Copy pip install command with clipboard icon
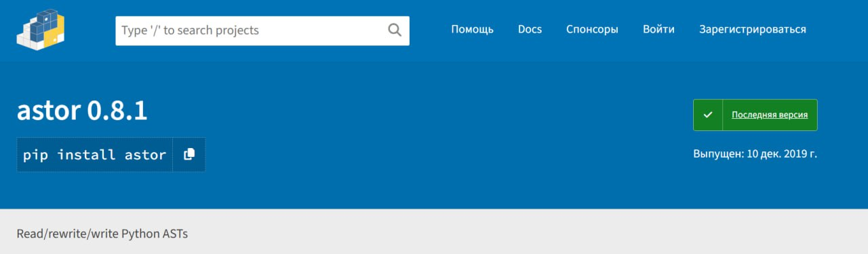 [189, 155]
